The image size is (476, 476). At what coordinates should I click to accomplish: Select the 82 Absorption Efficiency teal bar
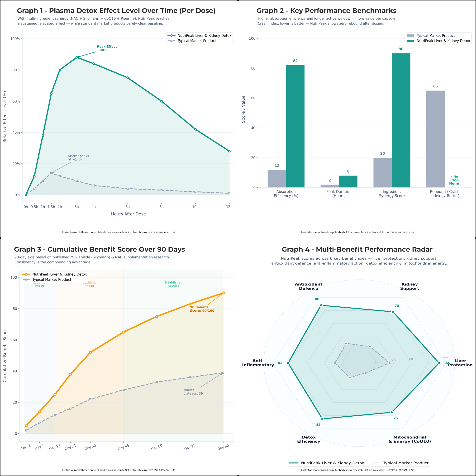click(x=295, y=126)
